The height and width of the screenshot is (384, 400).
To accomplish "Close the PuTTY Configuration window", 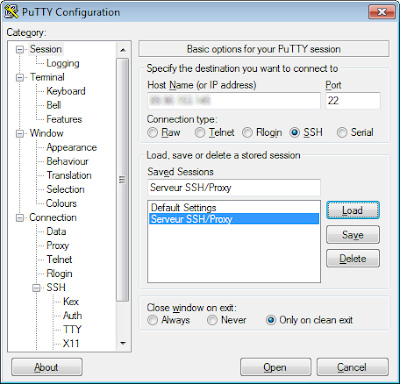I will (x=382, y=12).
